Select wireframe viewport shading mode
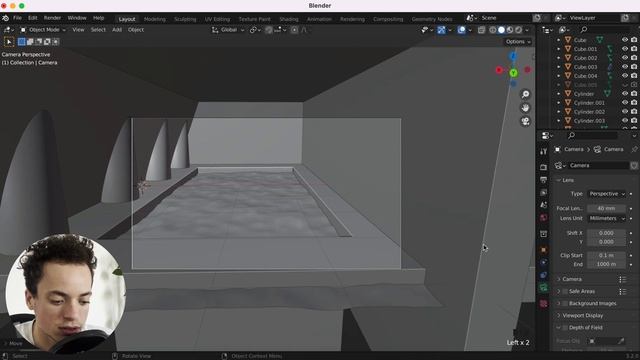 click(x=493, y=30)
